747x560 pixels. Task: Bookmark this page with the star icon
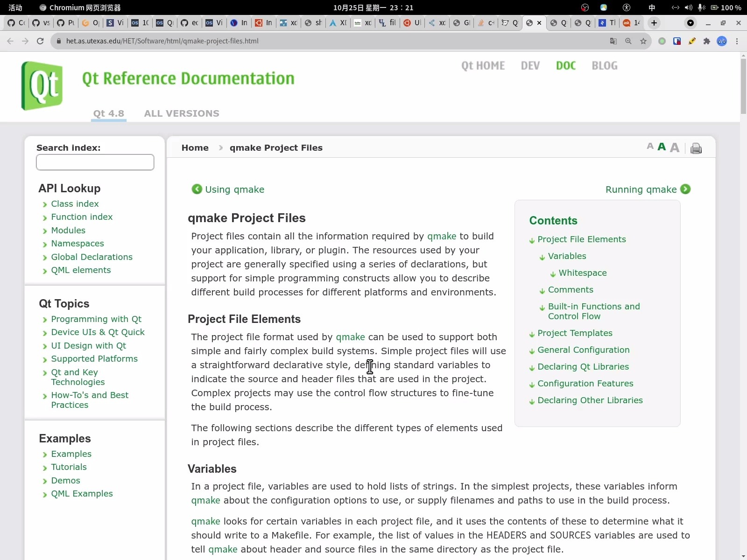click(x=643, y=41)
